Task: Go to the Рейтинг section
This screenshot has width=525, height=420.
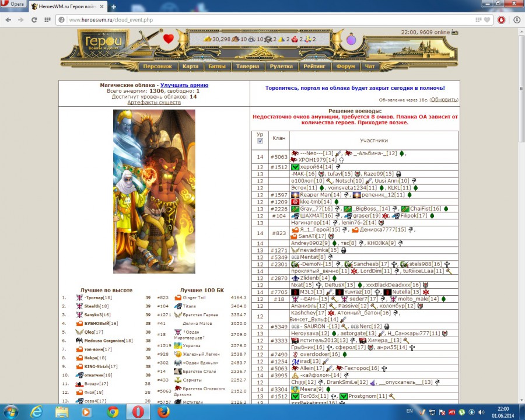Action: click(314, 66)
